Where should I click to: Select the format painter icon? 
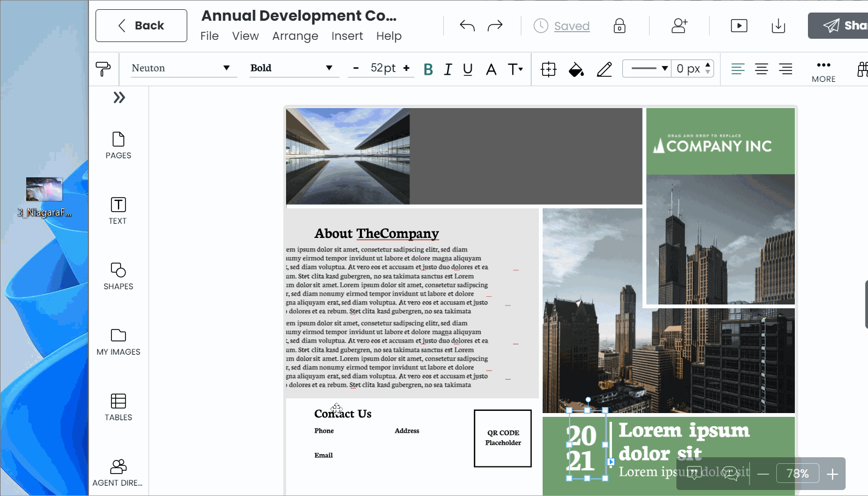point(103,69)
